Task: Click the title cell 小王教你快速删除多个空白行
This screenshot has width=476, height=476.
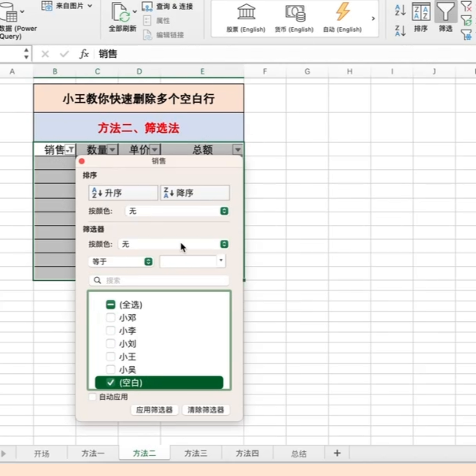Action: click(138, 98)
